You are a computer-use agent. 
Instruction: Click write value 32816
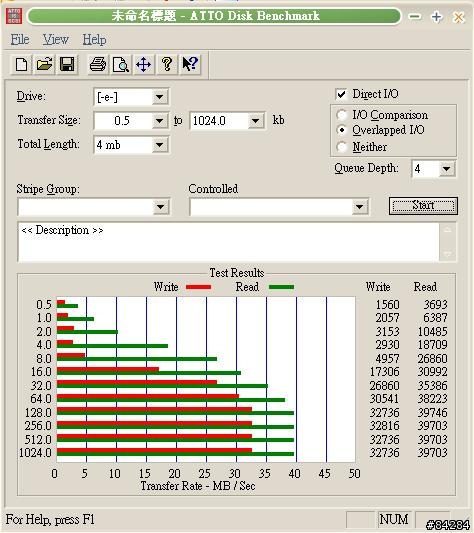[385, 426]
